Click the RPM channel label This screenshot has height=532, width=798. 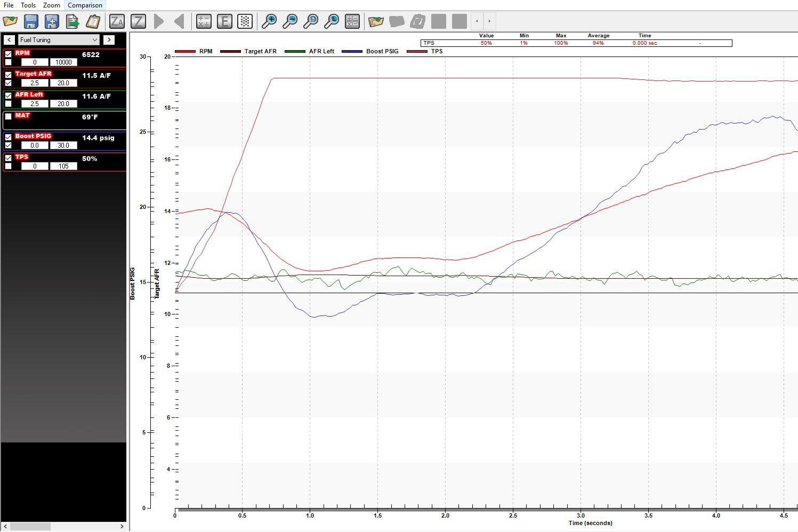pyautogui.click(x=22, y=53)
